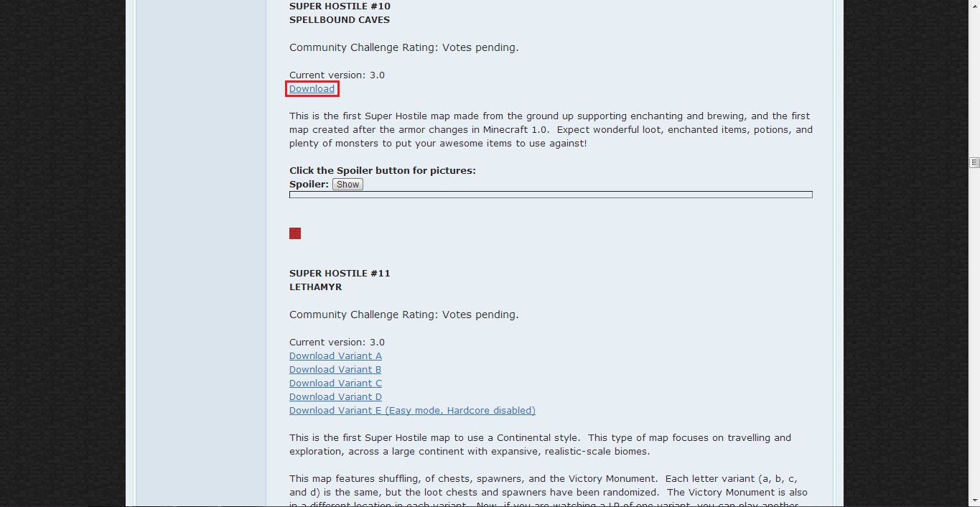The width and height of the screenshot is (980, 507).
Task: Select the 'Spoiler:' label
Action: click(x=309, y=185)
